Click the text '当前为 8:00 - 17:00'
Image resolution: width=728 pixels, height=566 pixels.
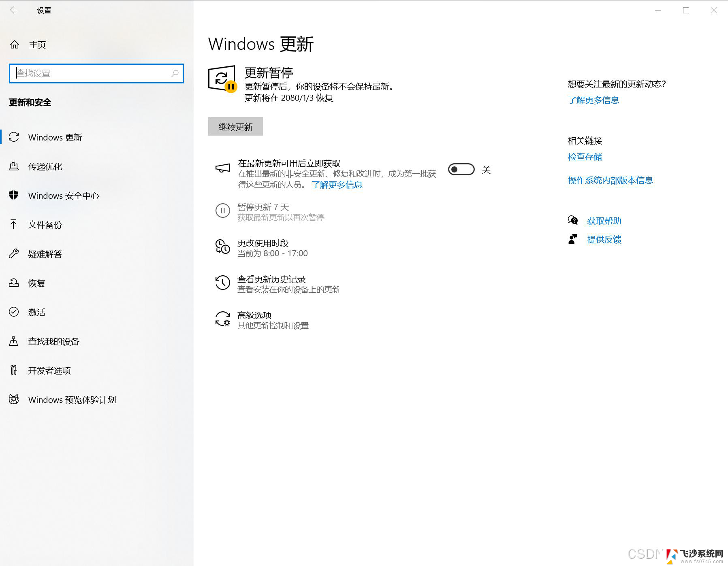[x=273, y=253]
